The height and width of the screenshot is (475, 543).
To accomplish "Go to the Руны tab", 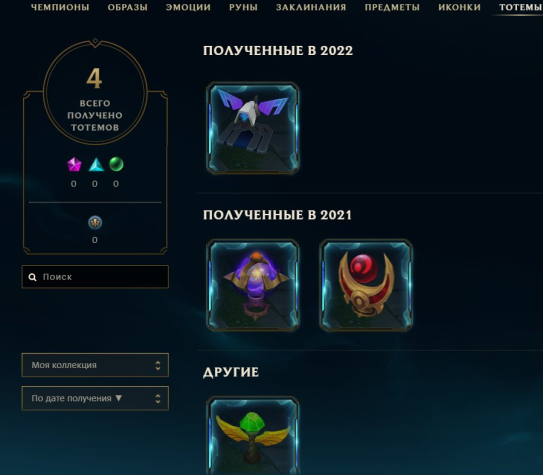I will tap(243, 7).
